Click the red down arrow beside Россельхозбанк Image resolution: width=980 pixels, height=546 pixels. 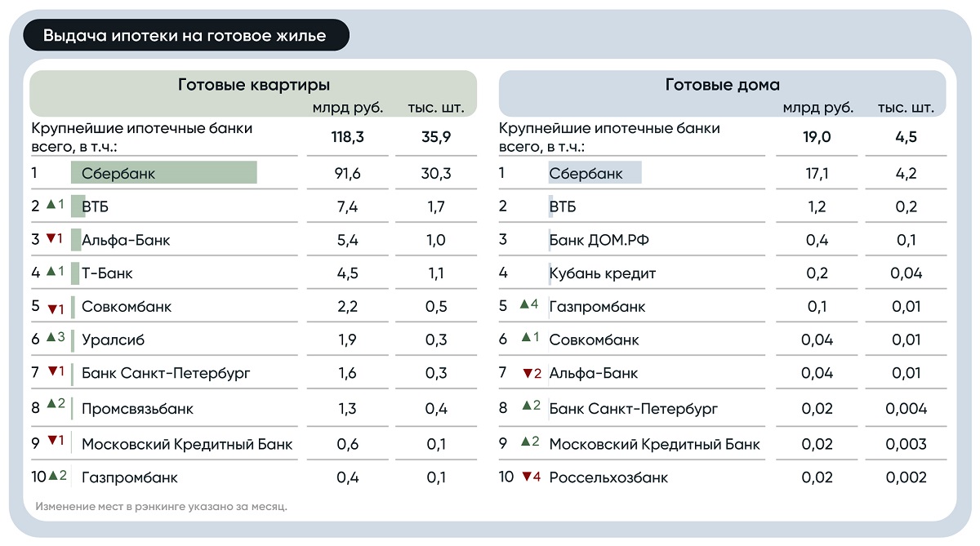click(x=527, y=477)
